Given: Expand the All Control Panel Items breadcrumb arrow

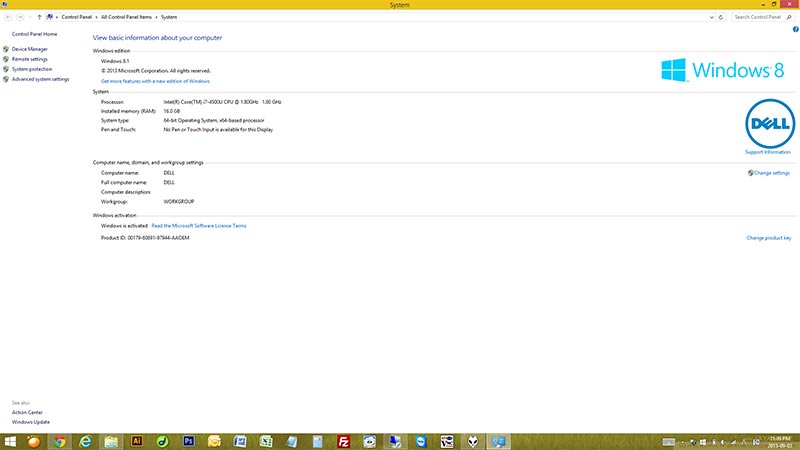Looking at the screenshot, I should pos(157,17).
